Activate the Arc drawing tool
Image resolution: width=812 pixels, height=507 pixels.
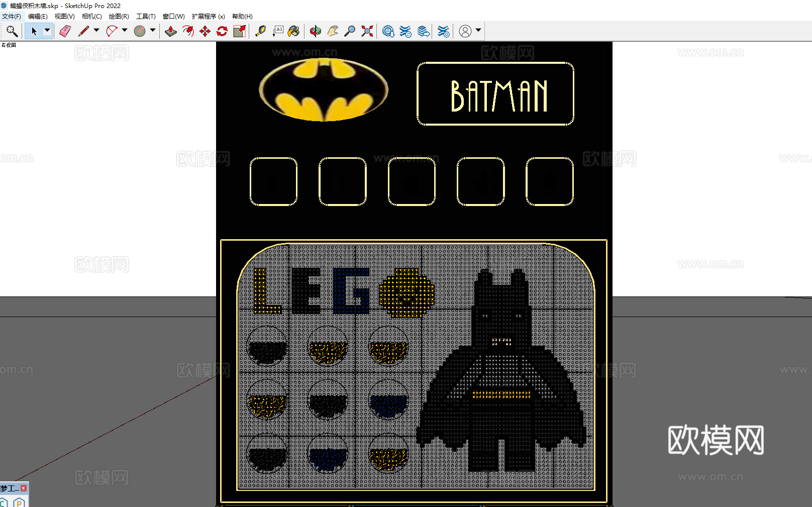tap(112, 31)
